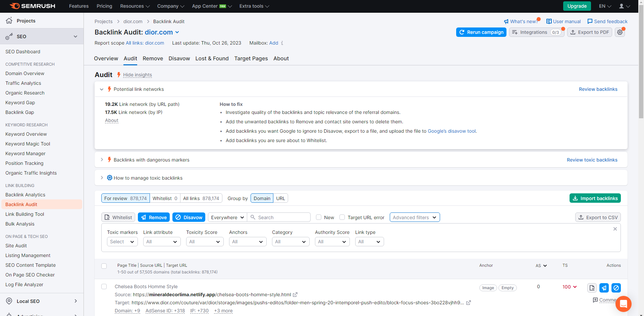Open the source URL external link icon

[295, 295]
